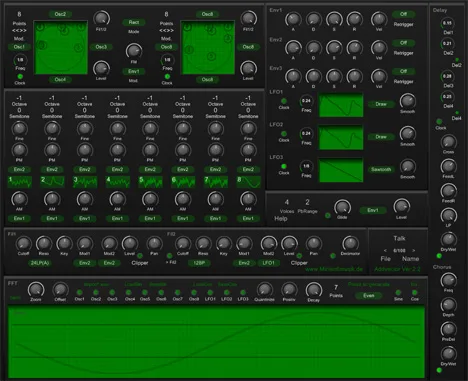Toggle the FFT Osc1 import LED

tap(79, 292)
